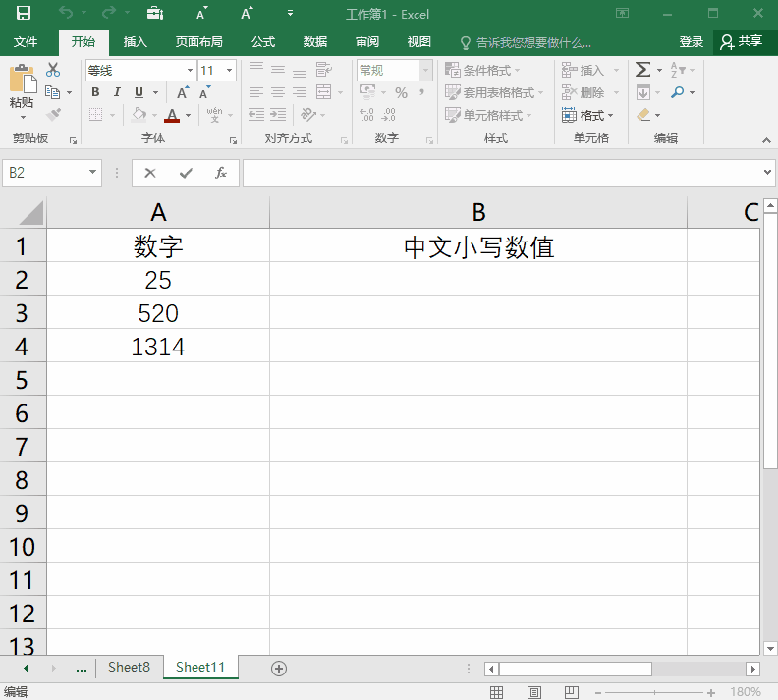The height and width of the screenshot is (700, 778).
Task: Click the zoom slider in the status bar
Action: pyautogui.click(x=654, y=692)
